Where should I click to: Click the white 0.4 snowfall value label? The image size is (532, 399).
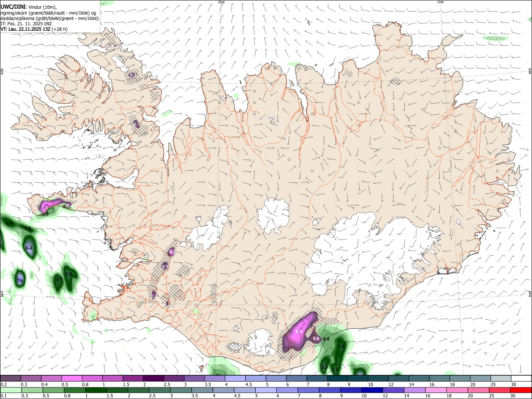pos(316,339)
